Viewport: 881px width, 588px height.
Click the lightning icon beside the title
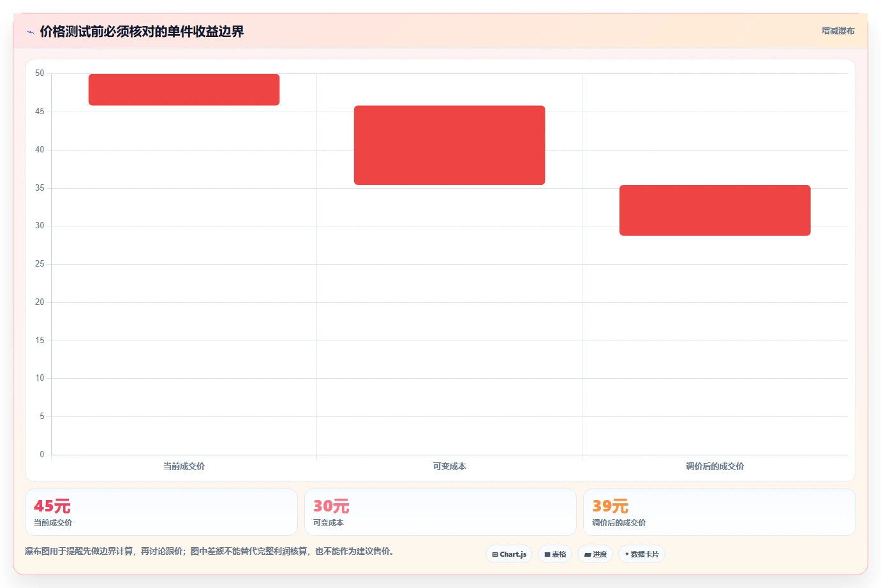click(x=30, y=32)
